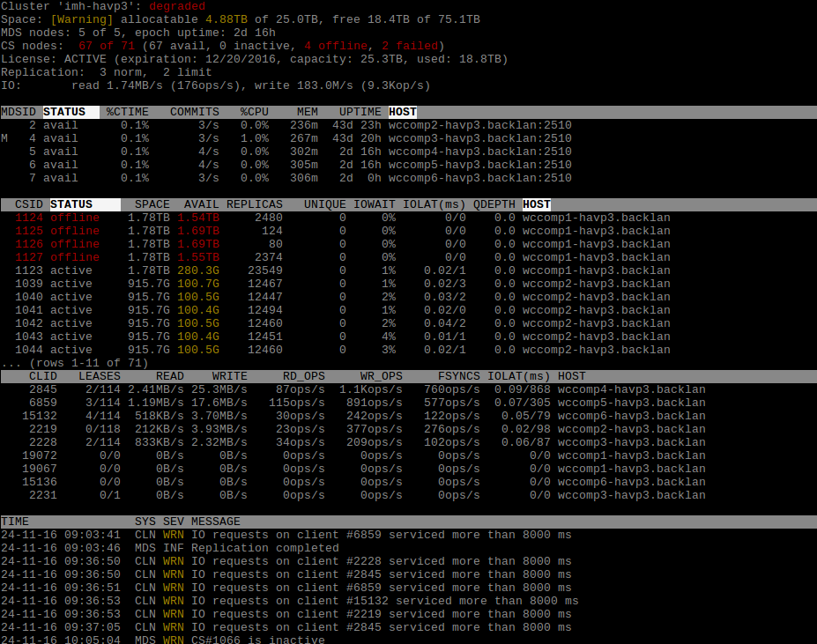Select the REPLICAS column header
The height and width of the screenshot is (644, 817).
(x=254, y=204)
